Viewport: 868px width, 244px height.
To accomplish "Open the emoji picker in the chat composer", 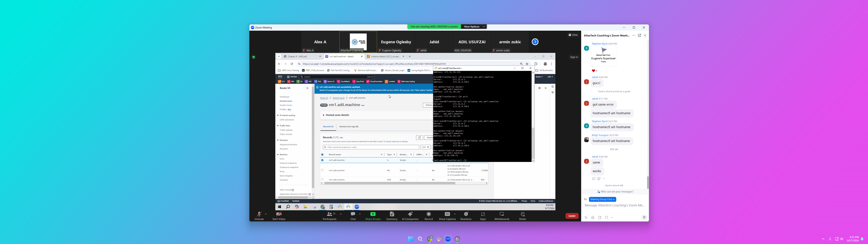I will point(593,218).
